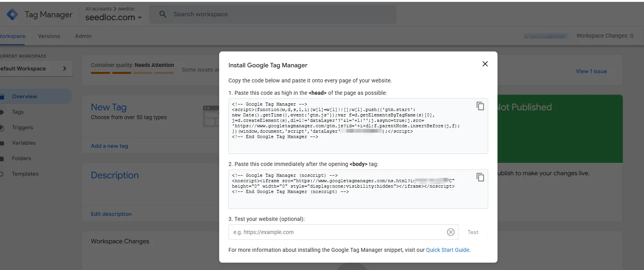Viewport: 644px width, 270px height.
Task: Focus the Search workspace field
Action: (x=273, y=14)
